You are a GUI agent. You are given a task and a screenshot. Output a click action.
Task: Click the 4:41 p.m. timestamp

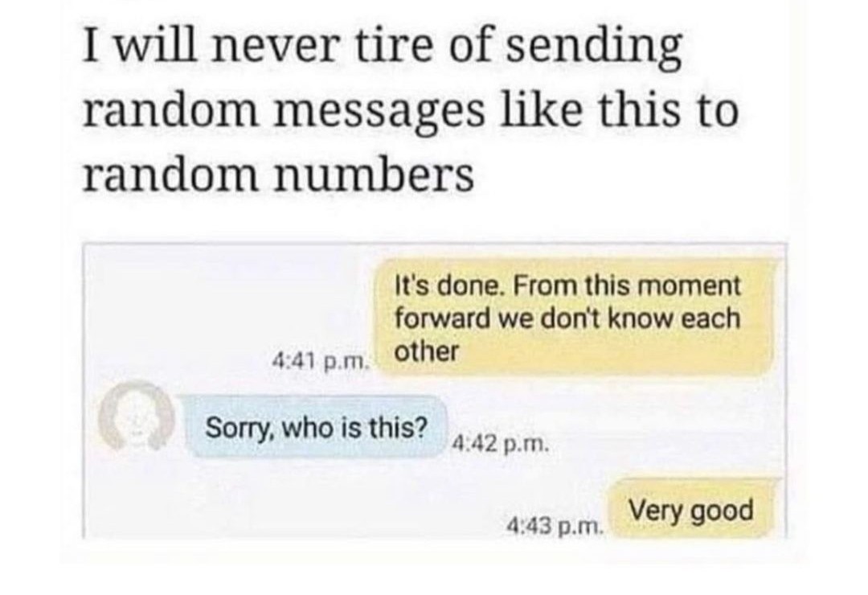pos(319,363)
